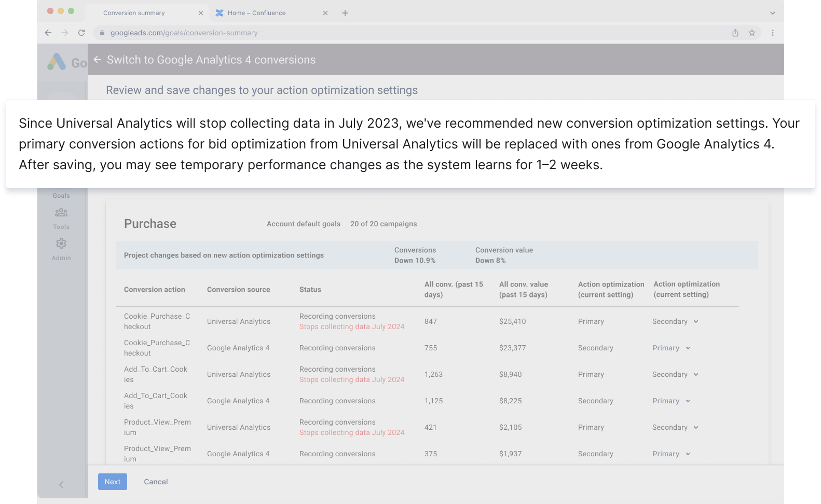Click the Status column header

pos(310,290)
